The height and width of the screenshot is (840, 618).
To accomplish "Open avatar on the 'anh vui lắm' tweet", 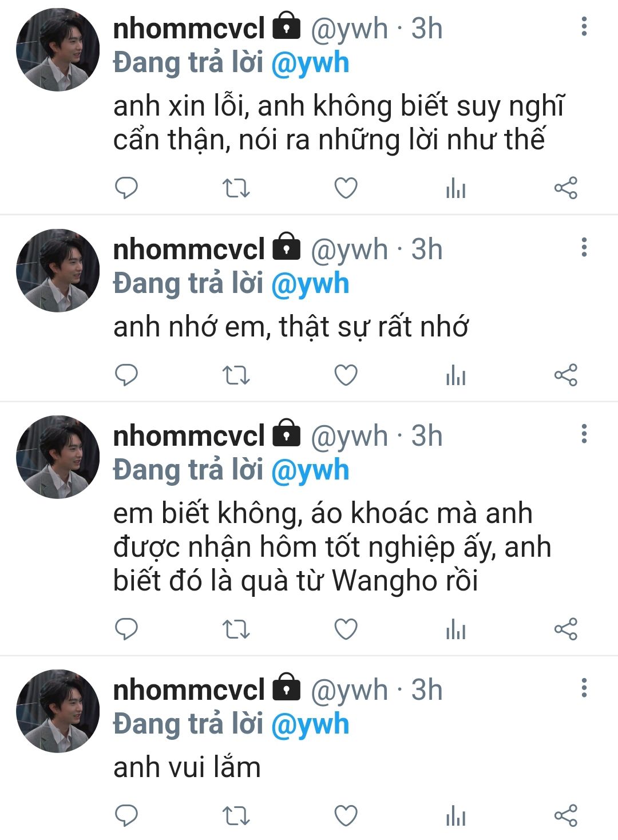I will [x=58, y=711].
